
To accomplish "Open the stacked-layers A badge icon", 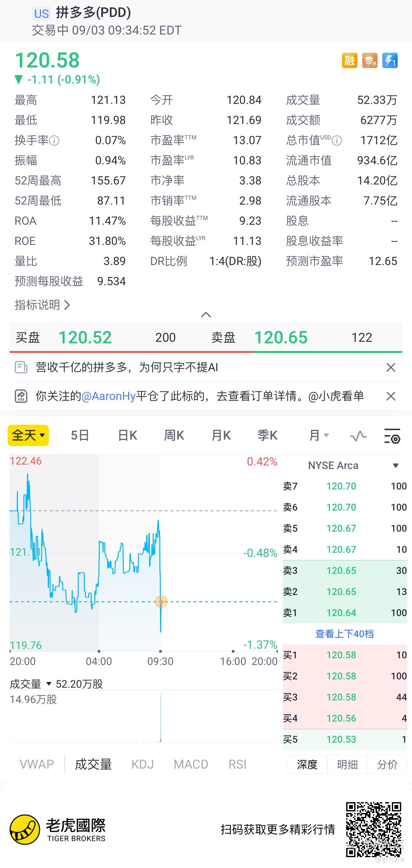I will pos(370,61).
